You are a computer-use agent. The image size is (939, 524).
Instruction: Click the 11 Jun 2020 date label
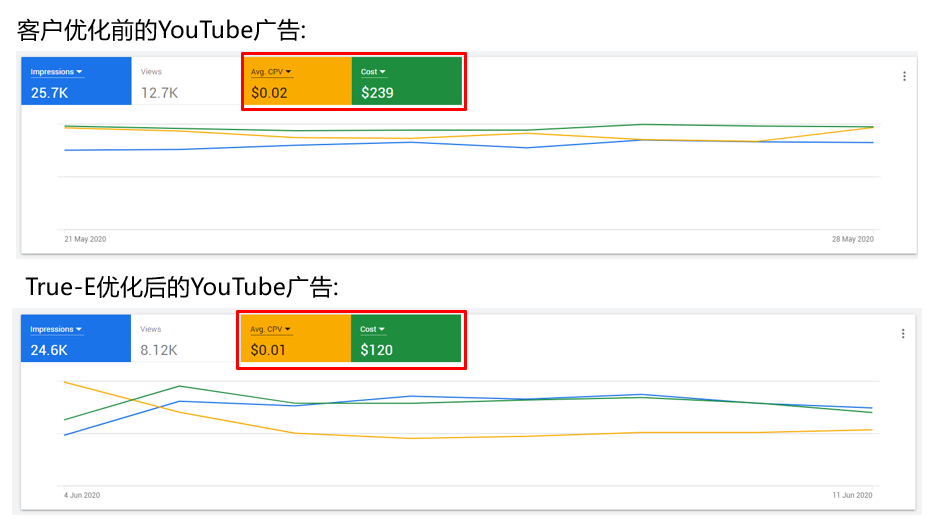[853, 495]
